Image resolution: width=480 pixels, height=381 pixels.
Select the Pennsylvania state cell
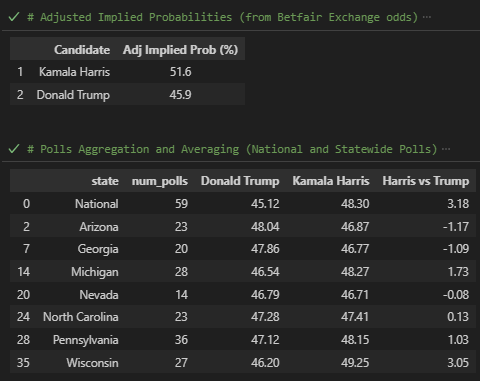pos(86,340)
